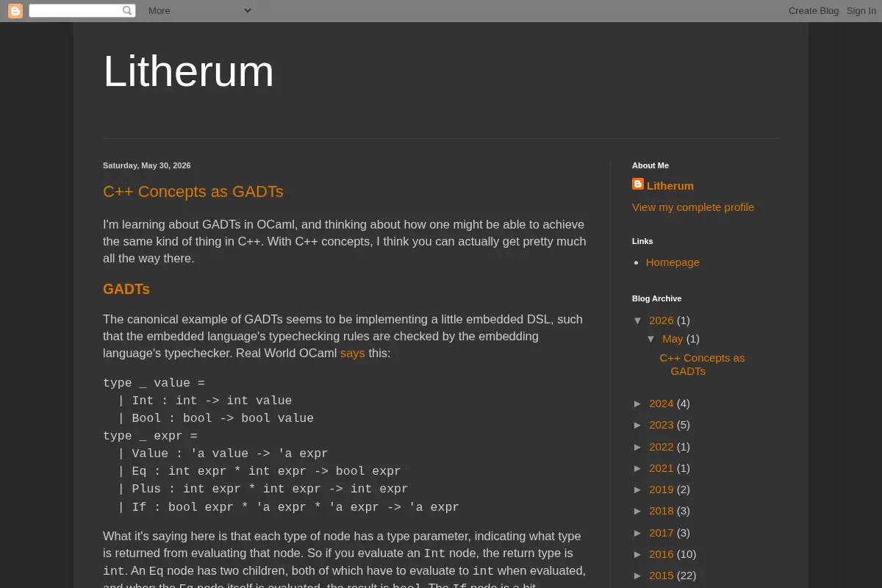Expand the 2022 archive triangle
Image resolution: width=882 pixels, height=588 pixels.
[638, 447]
